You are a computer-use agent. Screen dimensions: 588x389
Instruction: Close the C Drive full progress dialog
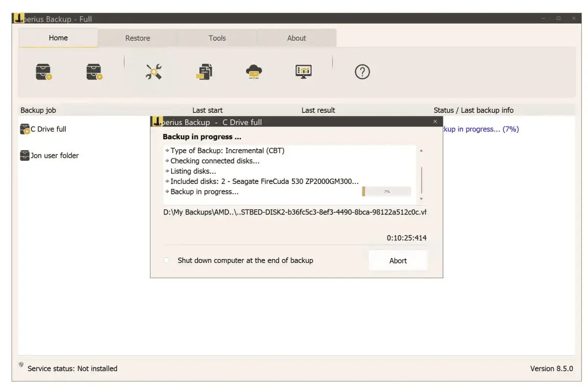(436, 122)
